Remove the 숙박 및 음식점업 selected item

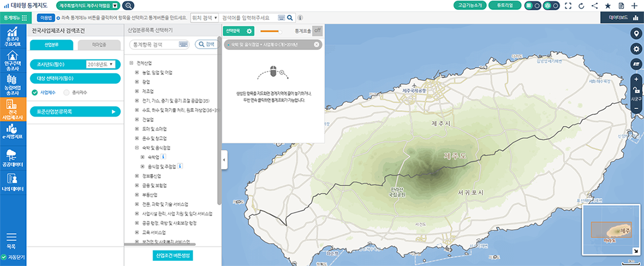click(316, 45)
